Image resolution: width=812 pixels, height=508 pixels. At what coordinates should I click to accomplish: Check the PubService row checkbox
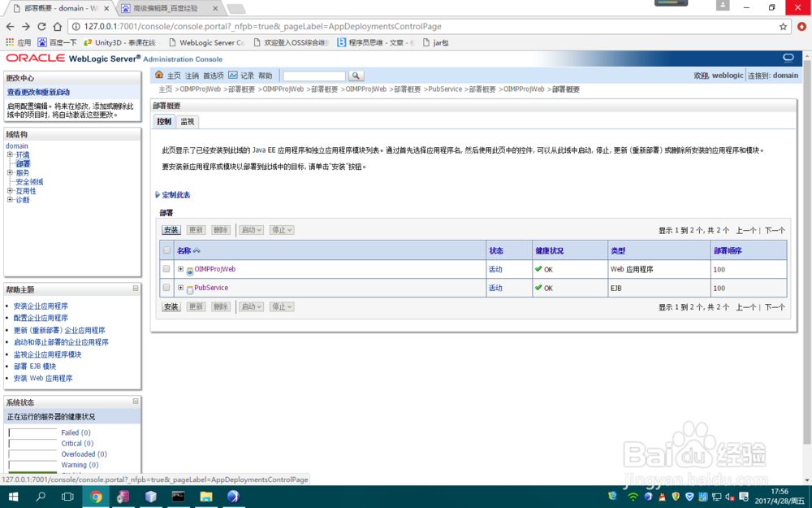[166, 287]
